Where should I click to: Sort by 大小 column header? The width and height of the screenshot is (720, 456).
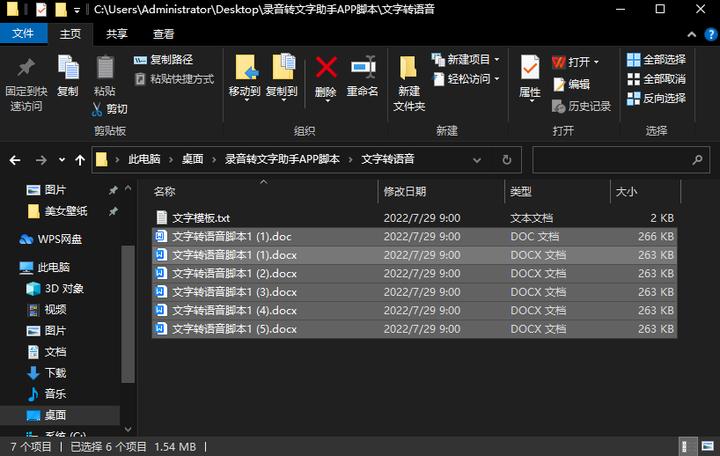point(626,191)
